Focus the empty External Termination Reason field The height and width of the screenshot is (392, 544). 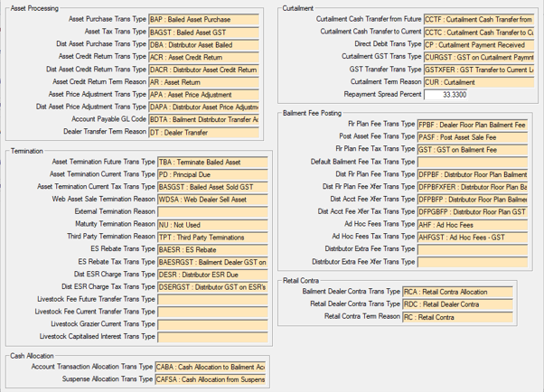click(212, 212)
